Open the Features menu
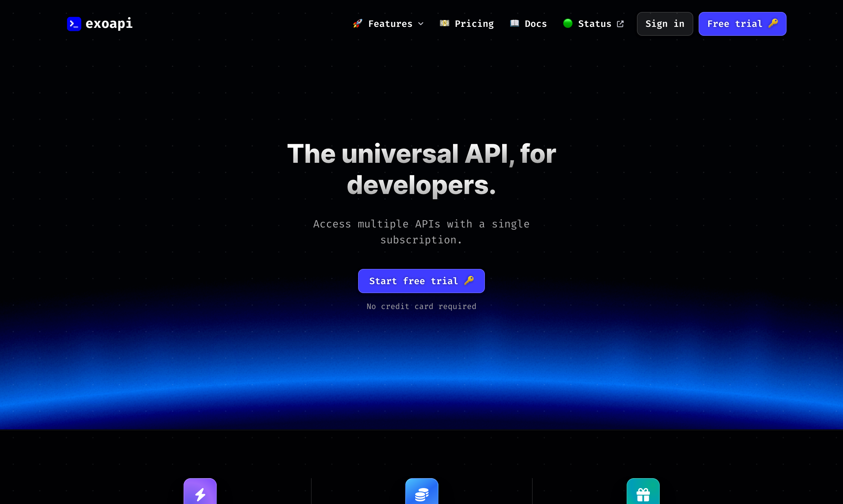This screenshot has height=504, width=843. coord(390,24)
